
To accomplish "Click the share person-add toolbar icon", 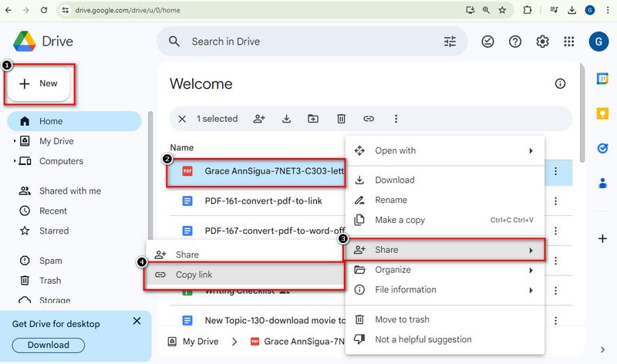I will (259, 119).
